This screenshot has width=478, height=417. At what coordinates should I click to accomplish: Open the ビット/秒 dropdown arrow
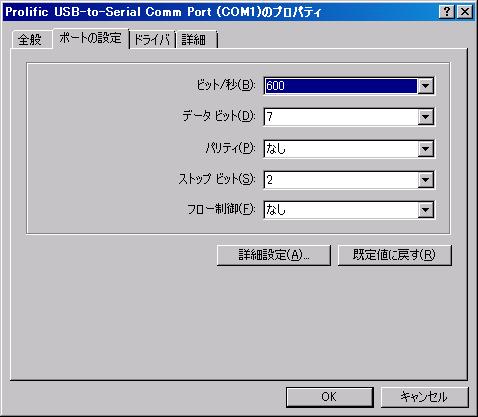click(425, 86)
